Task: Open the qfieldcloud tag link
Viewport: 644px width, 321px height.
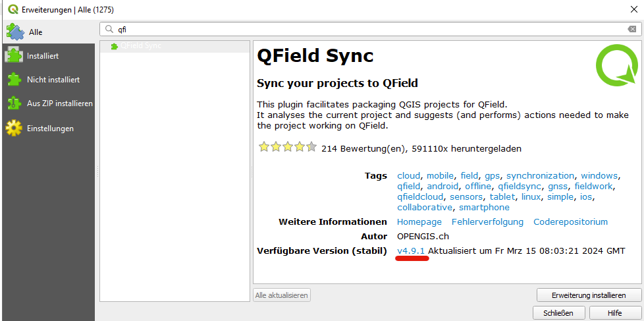Action: coord(420,197)
